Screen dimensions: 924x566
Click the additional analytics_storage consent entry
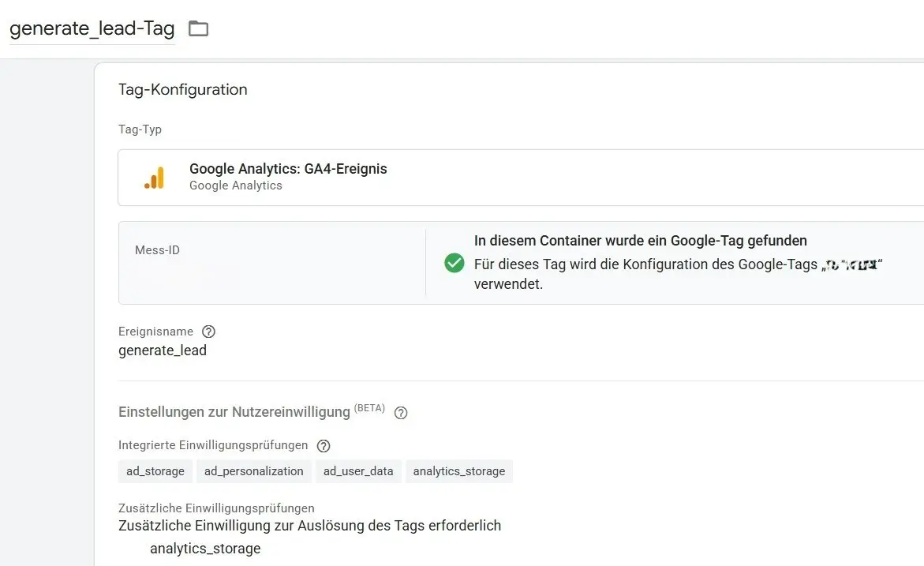(204, 548)
